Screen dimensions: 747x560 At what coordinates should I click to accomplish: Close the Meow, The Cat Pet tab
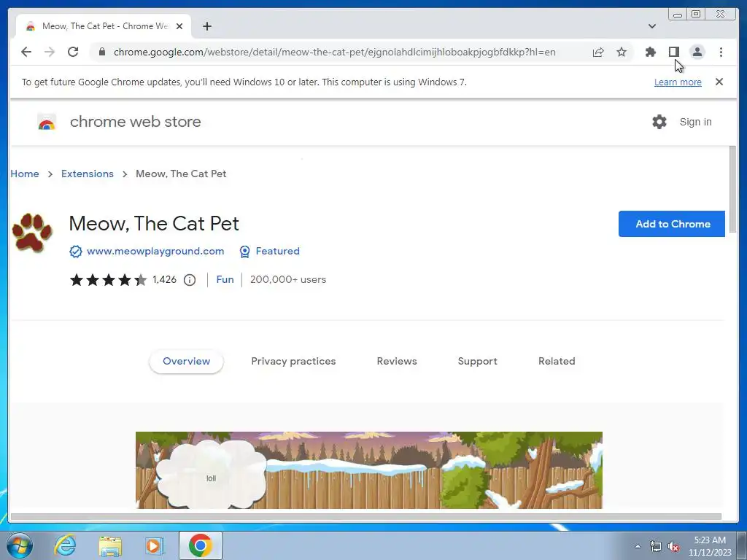[179, 26]
